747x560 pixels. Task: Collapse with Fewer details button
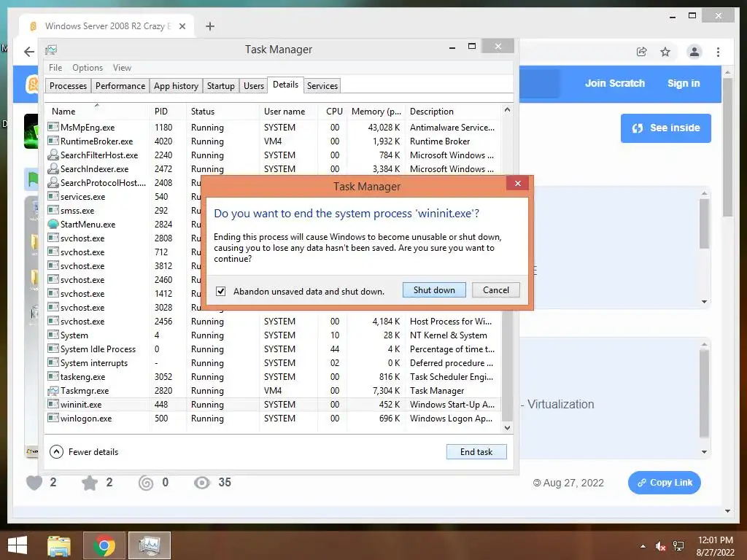point(84,452)
